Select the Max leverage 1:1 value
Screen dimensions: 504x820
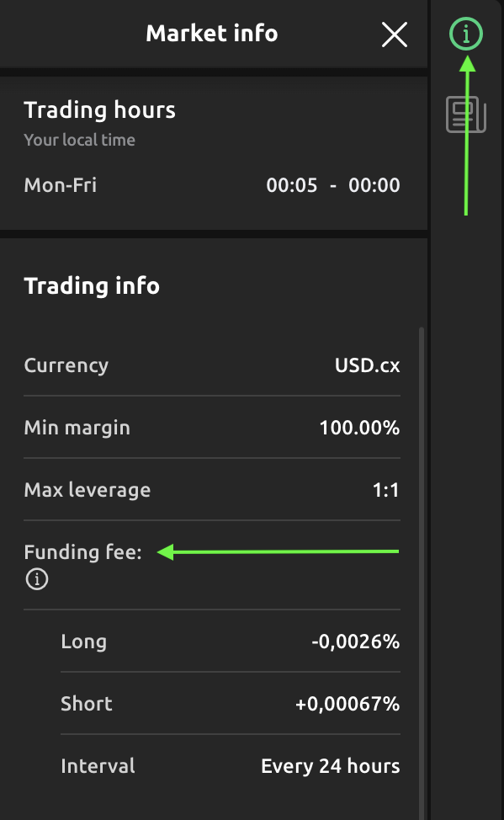(x=386, y=490)
